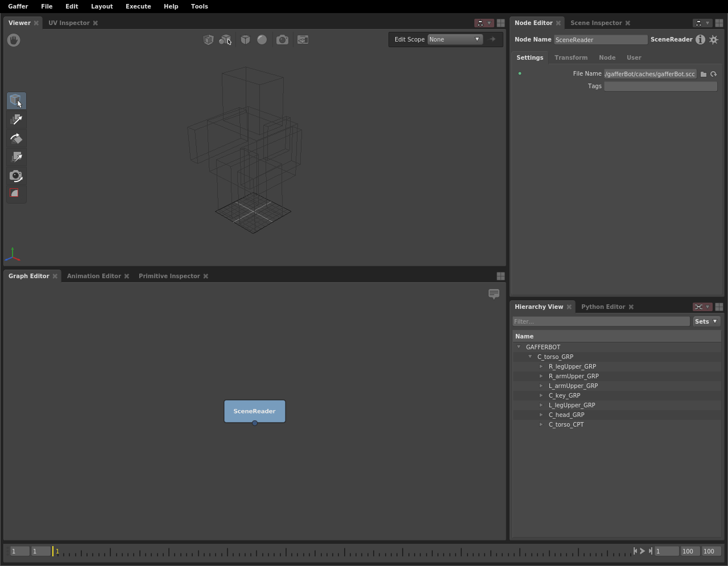
Task: Expand L_legUpper_GRP in hierarchy
Action: pos(541,405)
